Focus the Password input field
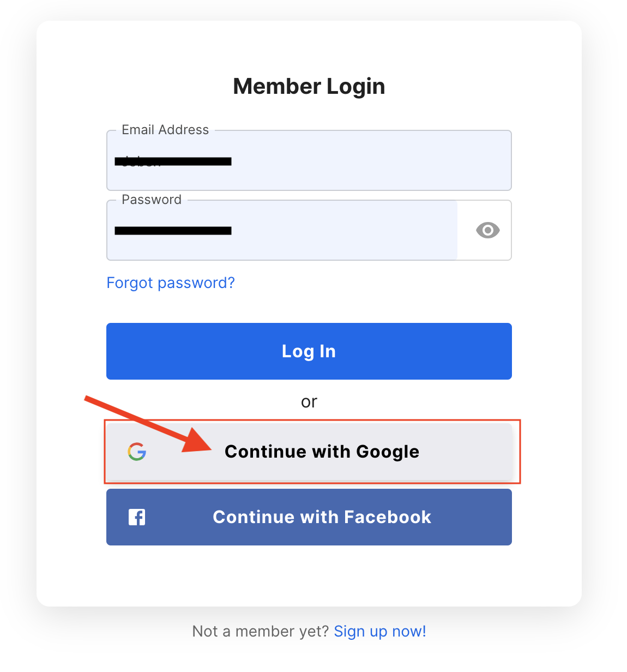The width and height of the screenshot is (627, 672). click(282, 230)
